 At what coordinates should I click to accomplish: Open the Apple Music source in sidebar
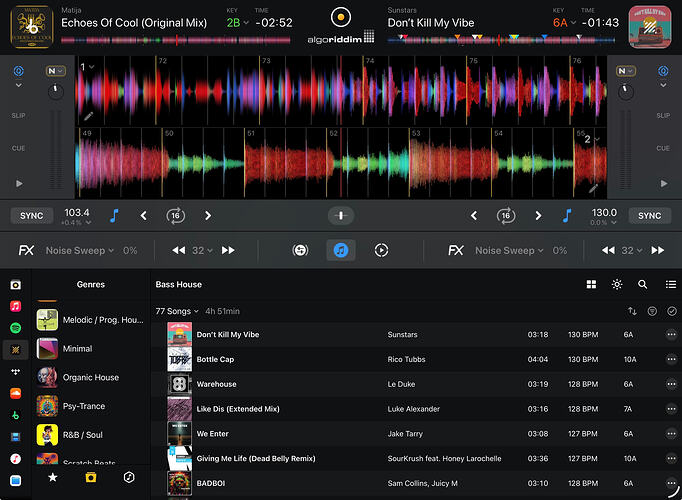[x=16, y=306]
